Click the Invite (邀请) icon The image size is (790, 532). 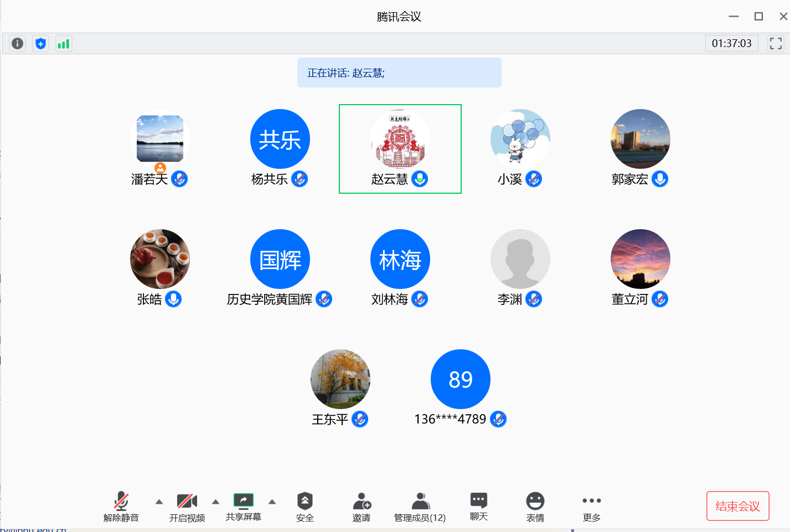pyautogui.click(x=362, y=507)
